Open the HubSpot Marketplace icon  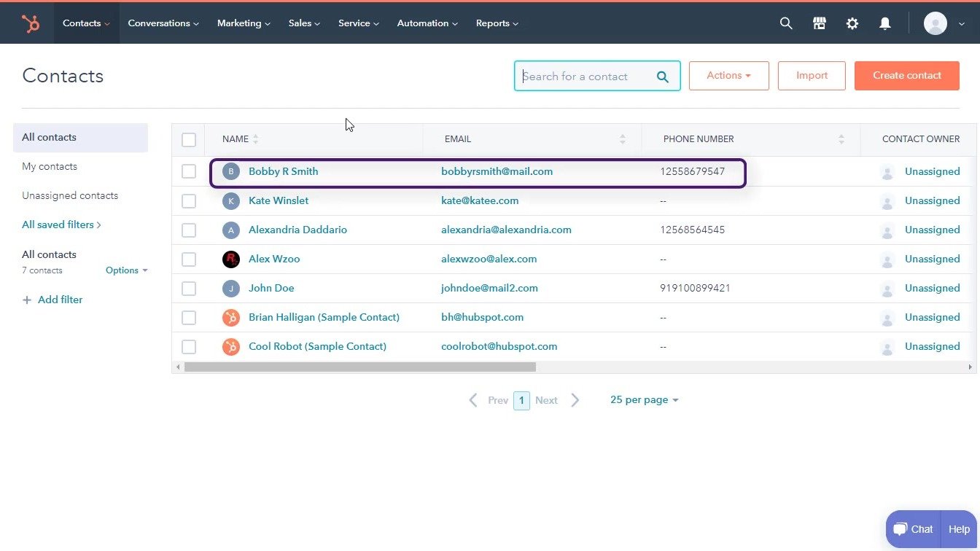coord(819,23)
